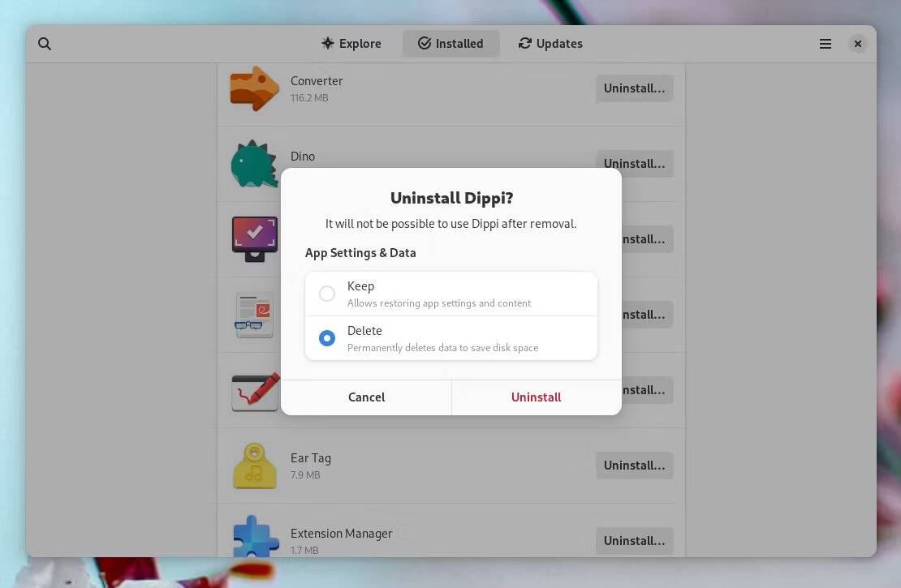Click the Ear Tag app icon

click(x=255, y=466)
